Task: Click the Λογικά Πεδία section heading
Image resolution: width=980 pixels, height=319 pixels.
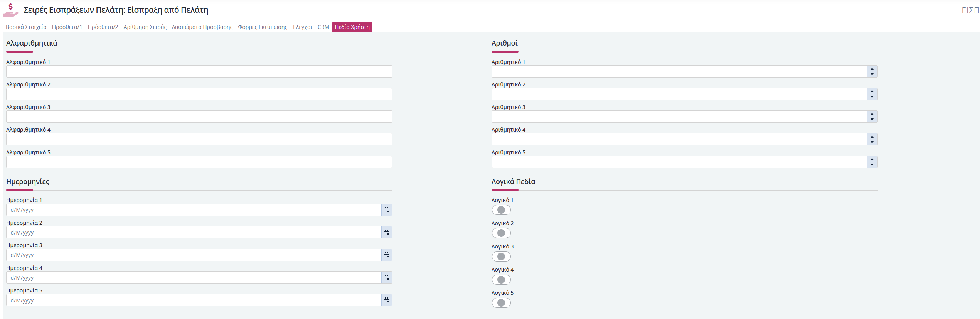Action: coord(513,181)
